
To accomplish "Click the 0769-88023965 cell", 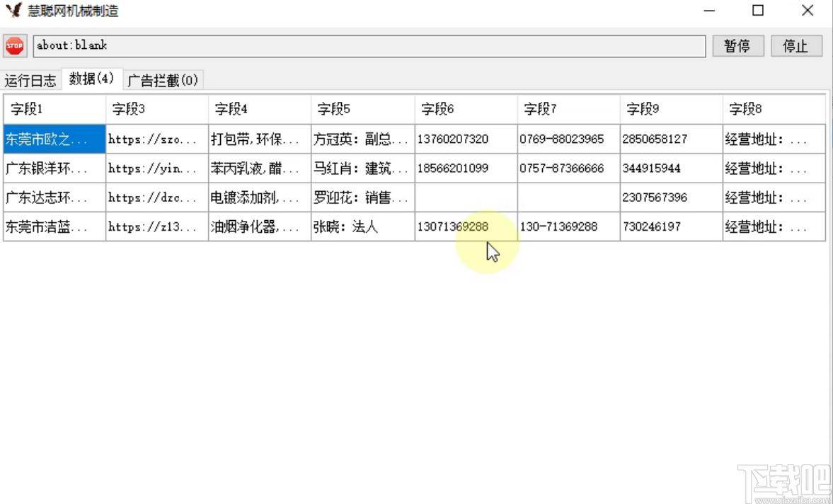I will point(569,139).
